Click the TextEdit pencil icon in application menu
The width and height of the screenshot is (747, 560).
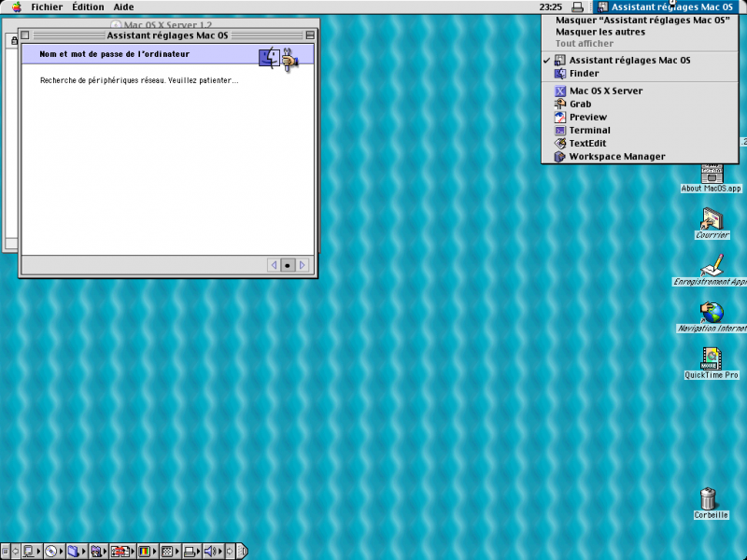pyautogui.click(x=560, y=143)
